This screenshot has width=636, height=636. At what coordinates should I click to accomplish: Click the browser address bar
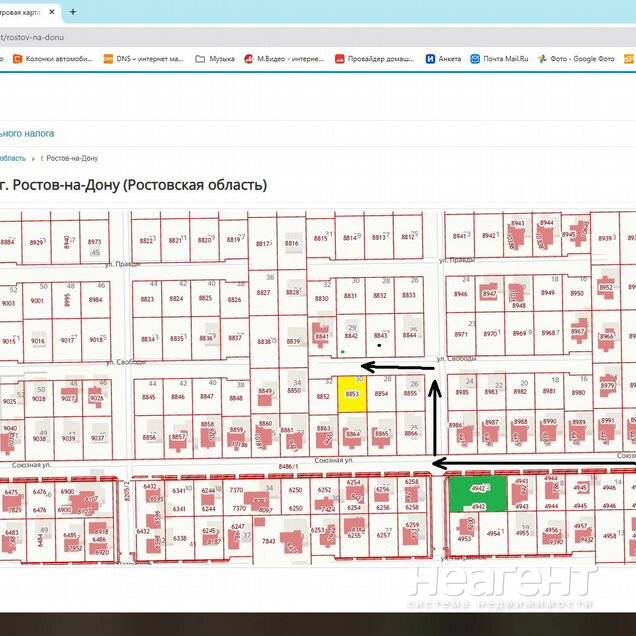click(x=300, y=36)
